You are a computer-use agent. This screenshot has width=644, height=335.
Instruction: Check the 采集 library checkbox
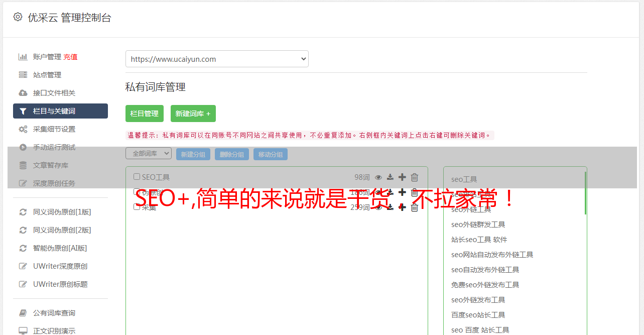pos(137,207)
